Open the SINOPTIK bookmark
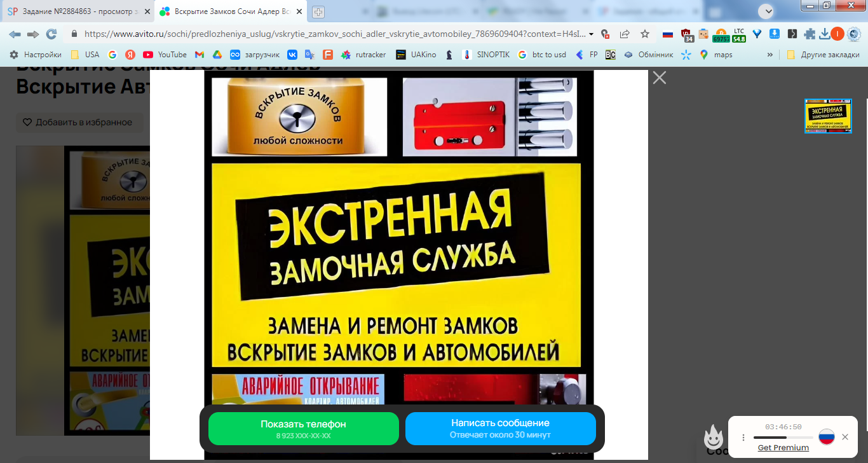Screen dimensions: 868x463 click(486, 55)
